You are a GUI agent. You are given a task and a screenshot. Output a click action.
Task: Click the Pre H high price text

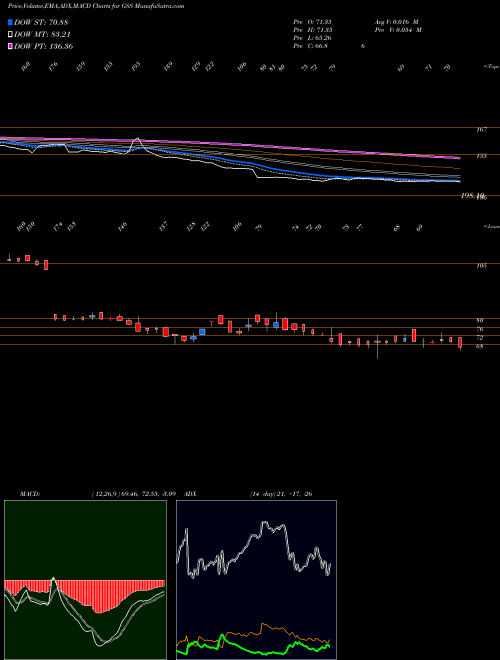pyautogui.click(x=314, y=29)
